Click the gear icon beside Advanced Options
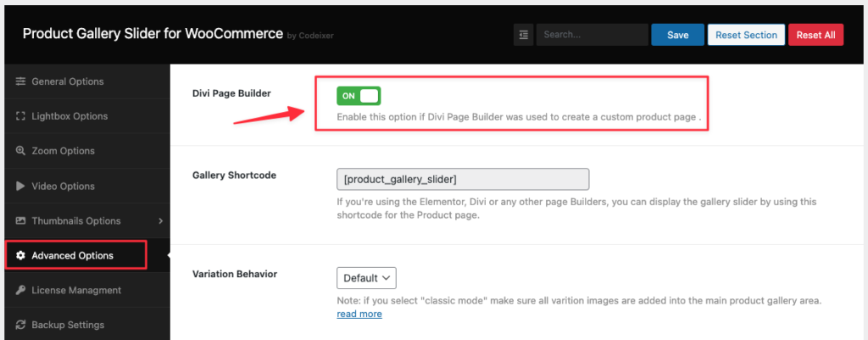This screenshot has height=340, width=868. point(20,255)
